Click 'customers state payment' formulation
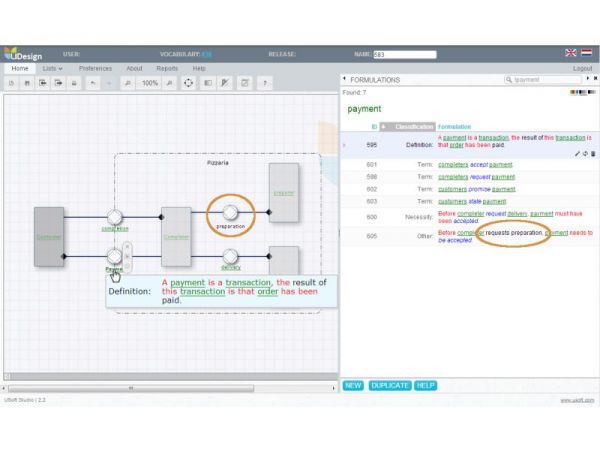The height and width of the screenshot is (452, 600). [472, 202]
